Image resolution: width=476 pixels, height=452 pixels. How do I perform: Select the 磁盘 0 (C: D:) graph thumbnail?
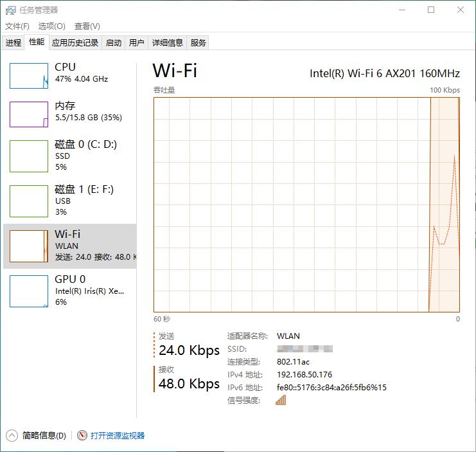click(x=29, y=156)
